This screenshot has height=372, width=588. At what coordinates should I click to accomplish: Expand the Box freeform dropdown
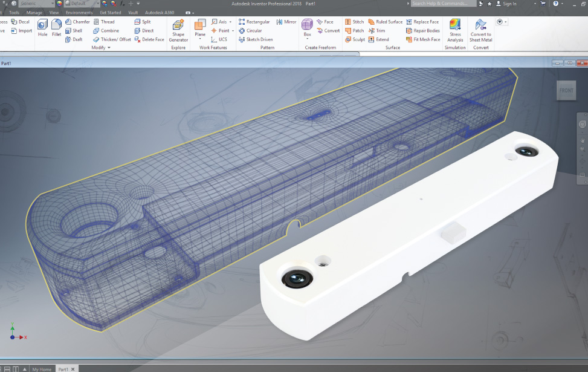tap(307, 40)
